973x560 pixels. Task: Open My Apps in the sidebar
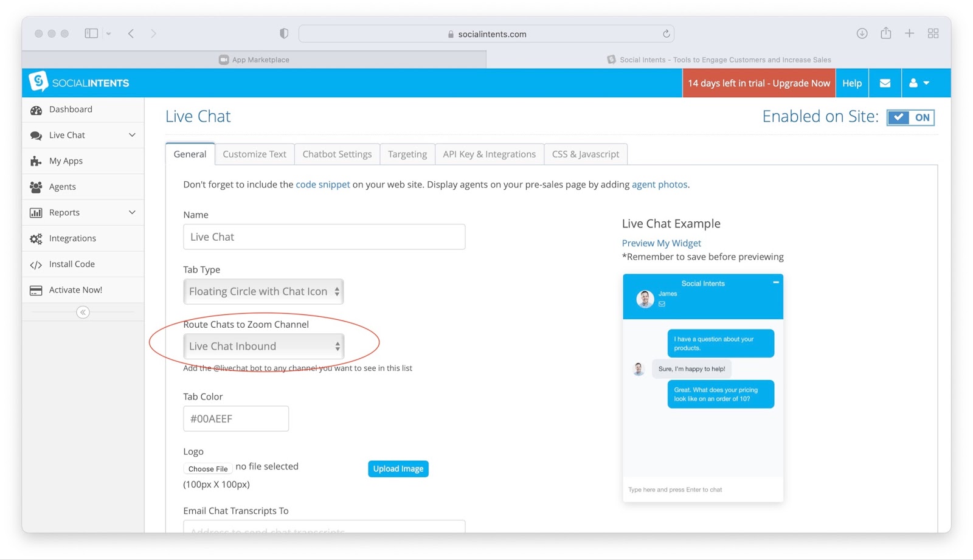point(83,161)
